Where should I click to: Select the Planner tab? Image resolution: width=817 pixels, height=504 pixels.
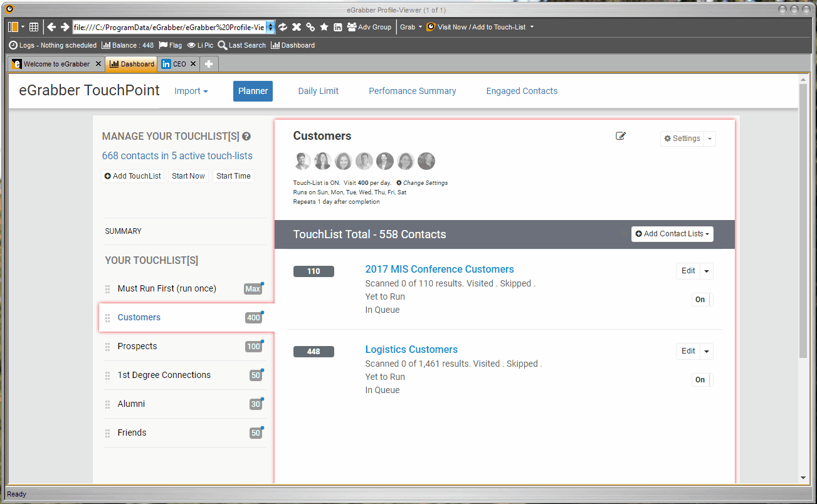tap(253, 91)
